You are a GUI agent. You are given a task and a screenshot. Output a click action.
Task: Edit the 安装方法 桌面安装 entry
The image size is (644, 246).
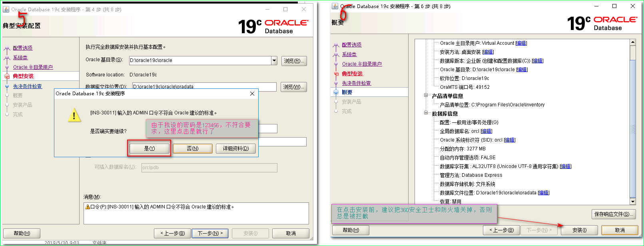tap(488, 52)
